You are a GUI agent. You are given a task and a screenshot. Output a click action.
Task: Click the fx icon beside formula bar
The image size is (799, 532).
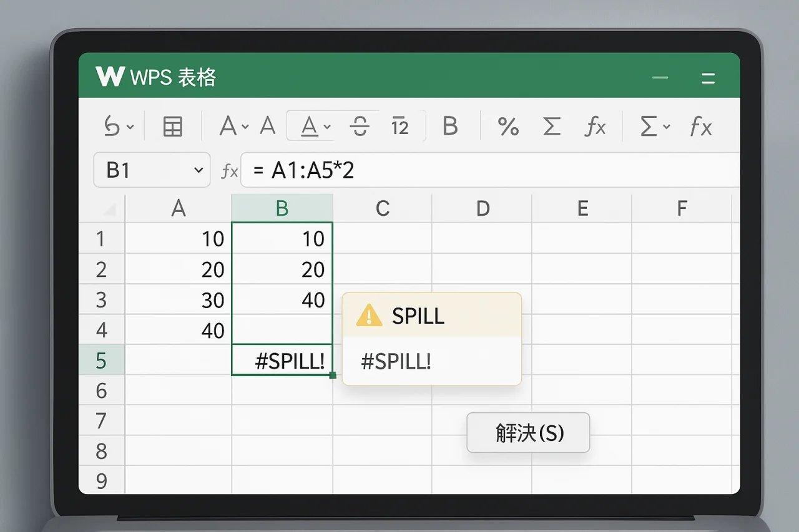[230, 171]
